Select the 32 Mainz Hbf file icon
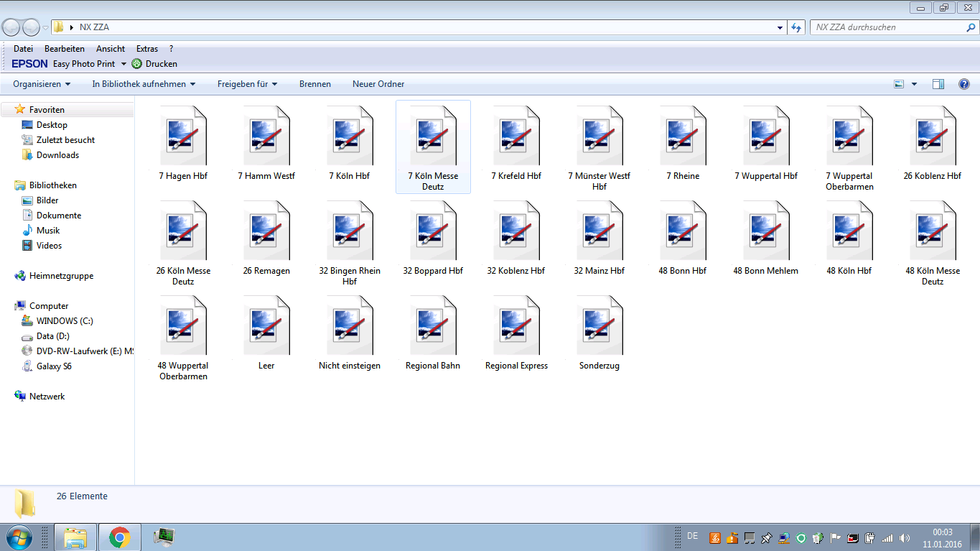Image resolution: width=980 pixels, height=551 pixels. [599, 231]
